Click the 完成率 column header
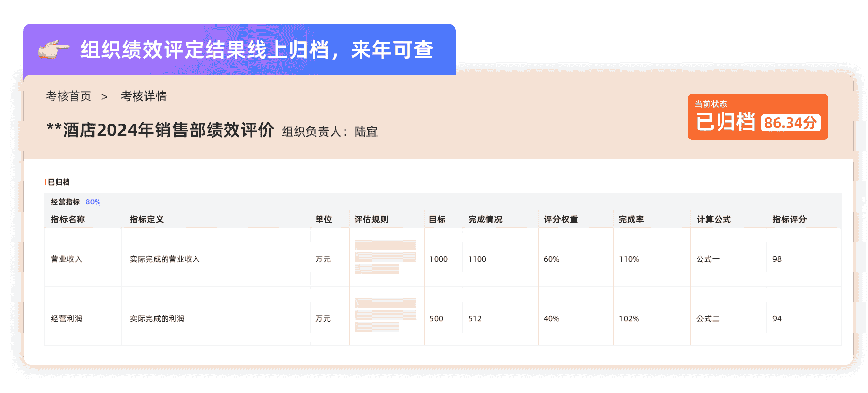 (631, 219)
